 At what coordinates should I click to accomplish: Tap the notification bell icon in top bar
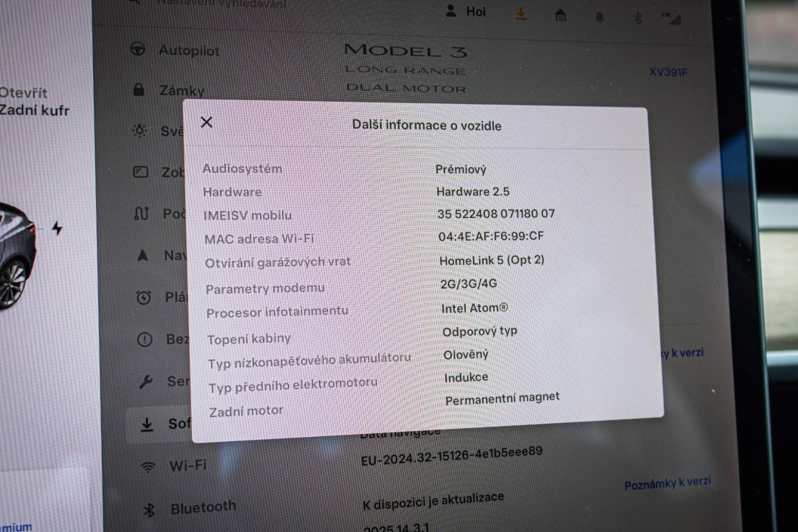click(x=599, y=17)
